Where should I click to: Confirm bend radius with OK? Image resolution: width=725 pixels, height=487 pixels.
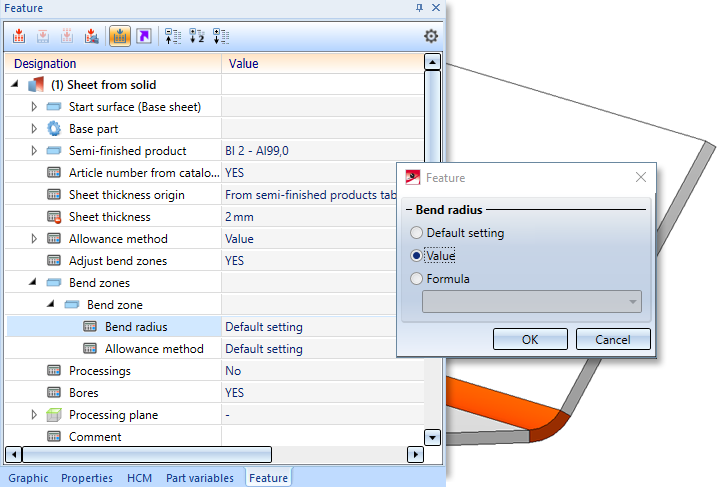[x=530, y=339]
